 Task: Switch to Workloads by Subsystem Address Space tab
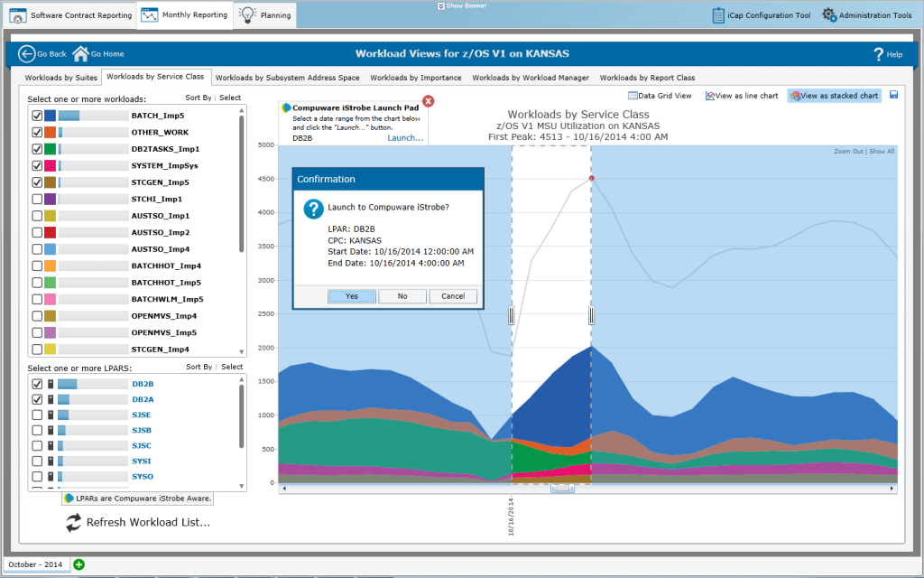point(288,78)
